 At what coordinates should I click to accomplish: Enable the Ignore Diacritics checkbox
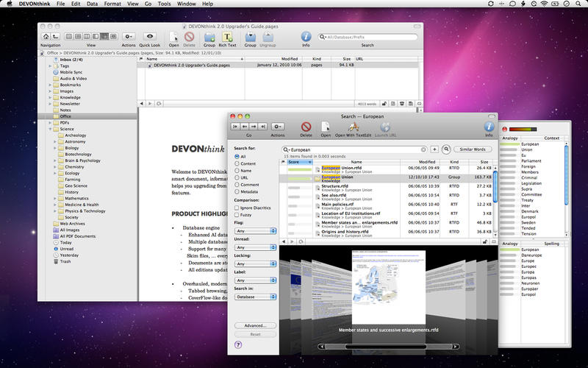pos(237,208)
